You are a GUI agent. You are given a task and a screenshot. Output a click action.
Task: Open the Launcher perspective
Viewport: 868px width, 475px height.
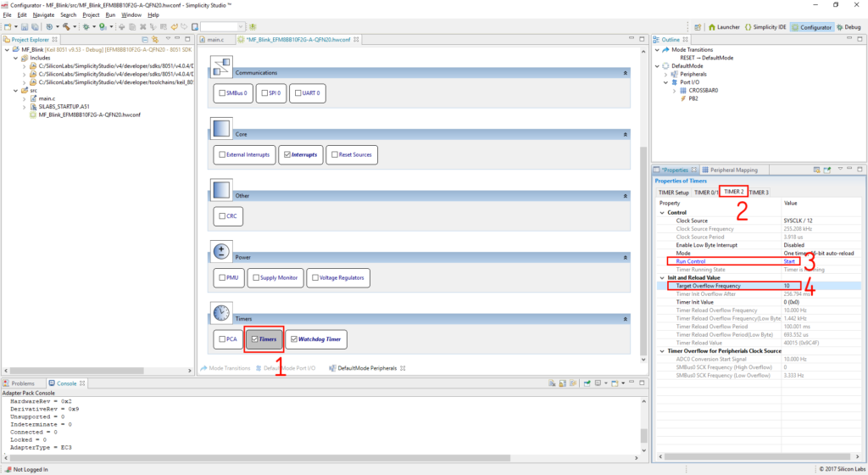pos(723,27)
